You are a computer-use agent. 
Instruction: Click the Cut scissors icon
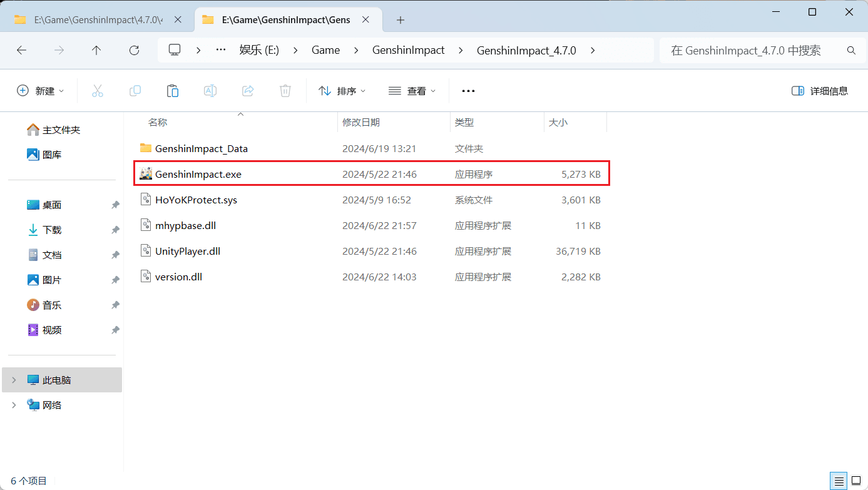pyautogui.click(x=97, y=91)
